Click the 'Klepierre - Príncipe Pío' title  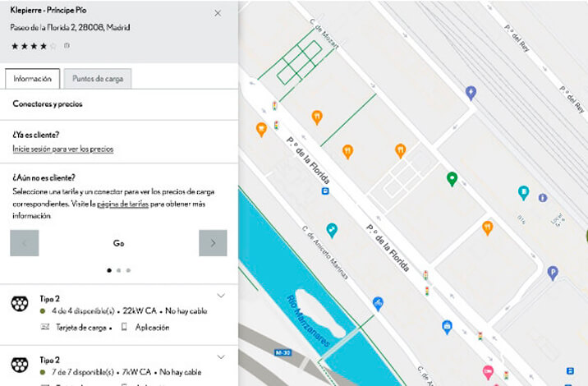point(48,10)
